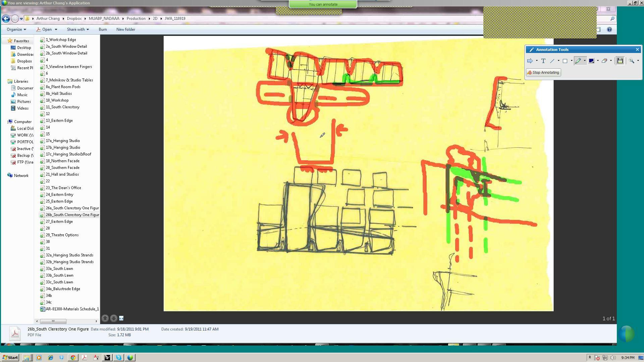Select file 7_Melnikov & Studio Tables
This screenshot has width=644, height=362.
(x=66, y=80)
